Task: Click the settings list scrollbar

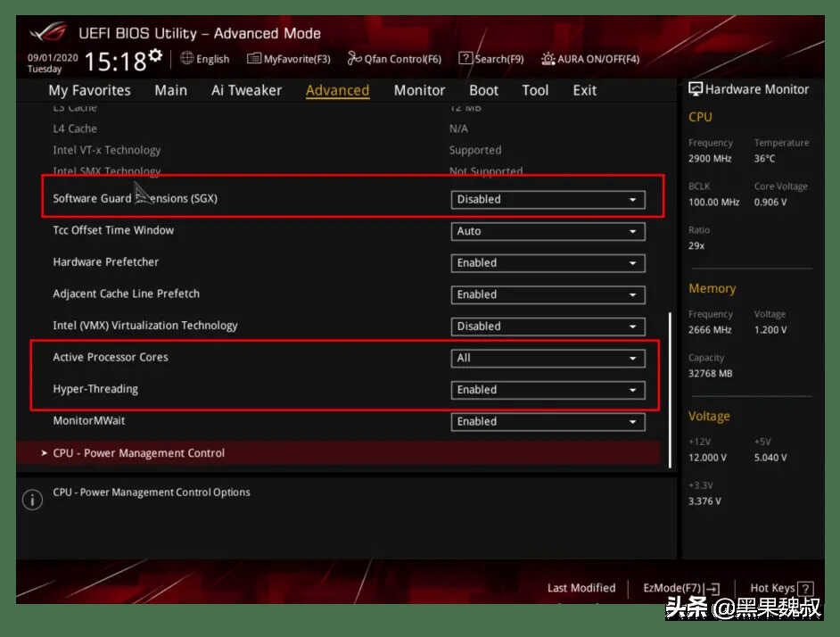Action: 670,390
